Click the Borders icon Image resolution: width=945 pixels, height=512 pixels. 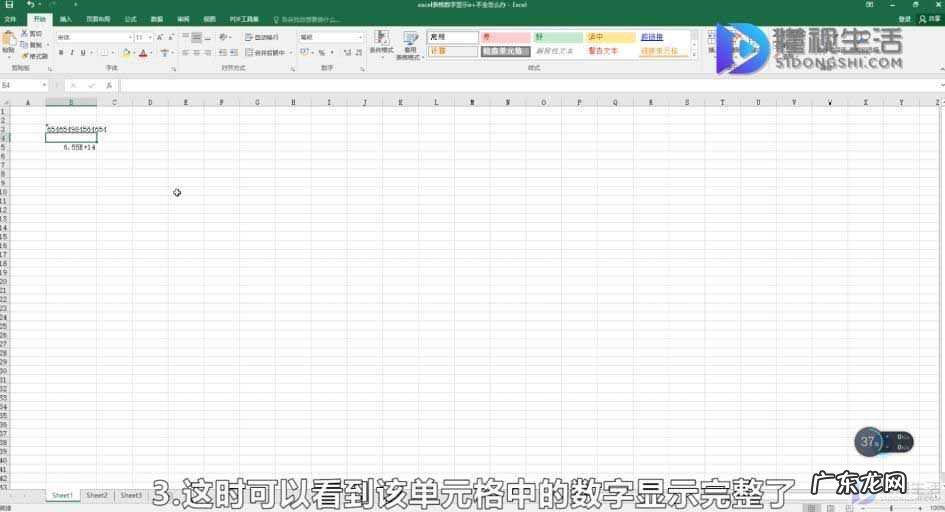click(104, 53)
